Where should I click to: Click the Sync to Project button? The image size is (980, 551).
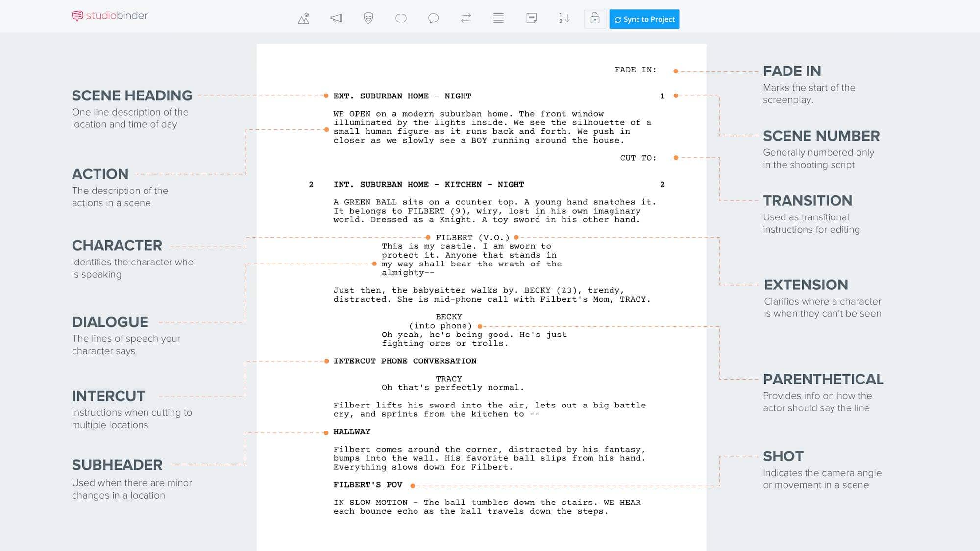pos(643,19)
